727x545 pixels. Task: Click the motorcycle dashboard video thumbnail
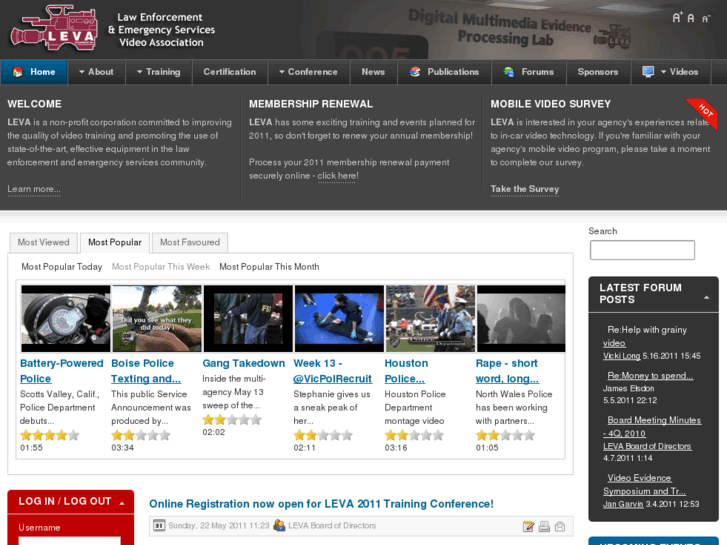click(65, 319)
